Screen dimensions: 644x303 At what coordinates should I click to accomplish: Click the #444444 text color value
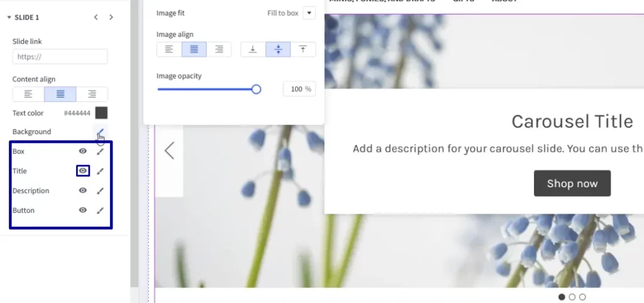(77, 113)
